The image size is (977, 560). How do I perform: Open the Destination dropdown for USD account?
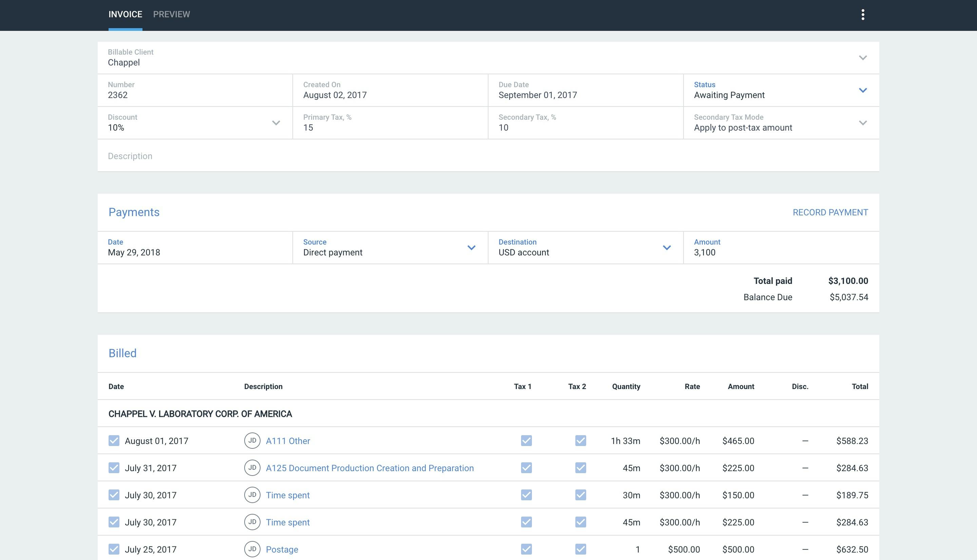pyautogui.click(x=667, y=247)
